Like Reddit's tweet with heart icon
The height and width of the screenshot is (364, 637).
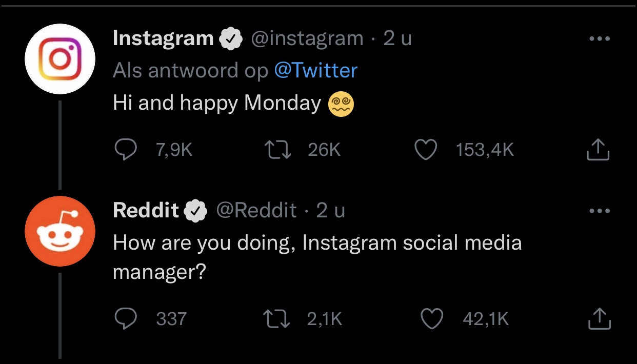pyautogui.click(x=432, y=319)
